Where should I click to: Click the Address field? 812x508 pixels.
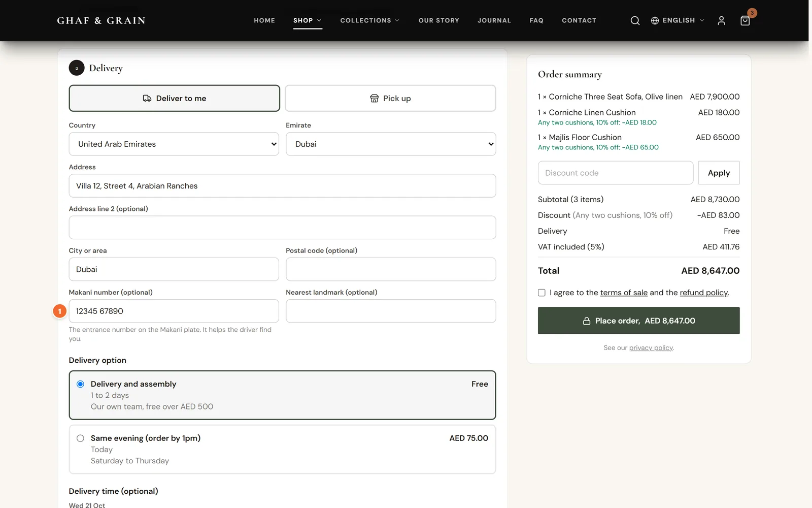pos(282,186)
